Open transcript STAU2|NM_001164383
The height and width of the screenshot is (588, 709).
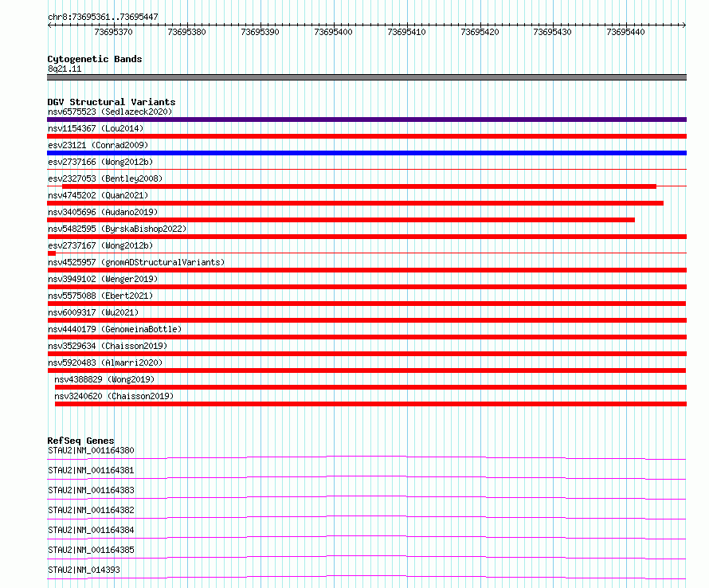(x=91, y=490)
